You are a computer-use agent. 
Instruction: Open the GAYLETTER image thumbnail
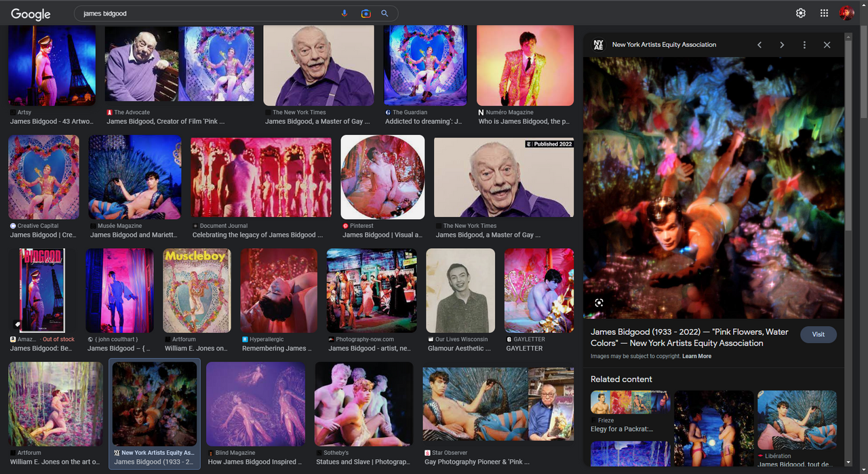pos(539,290)
